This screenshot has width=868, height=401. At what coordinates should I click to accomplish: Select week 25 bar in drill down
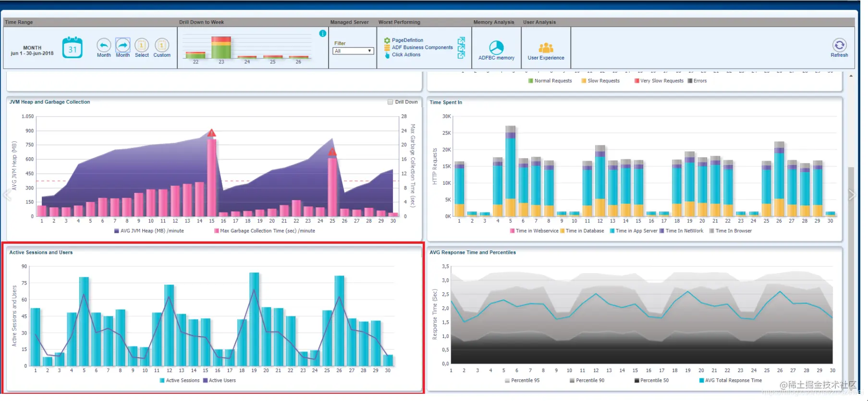point(273,57)
